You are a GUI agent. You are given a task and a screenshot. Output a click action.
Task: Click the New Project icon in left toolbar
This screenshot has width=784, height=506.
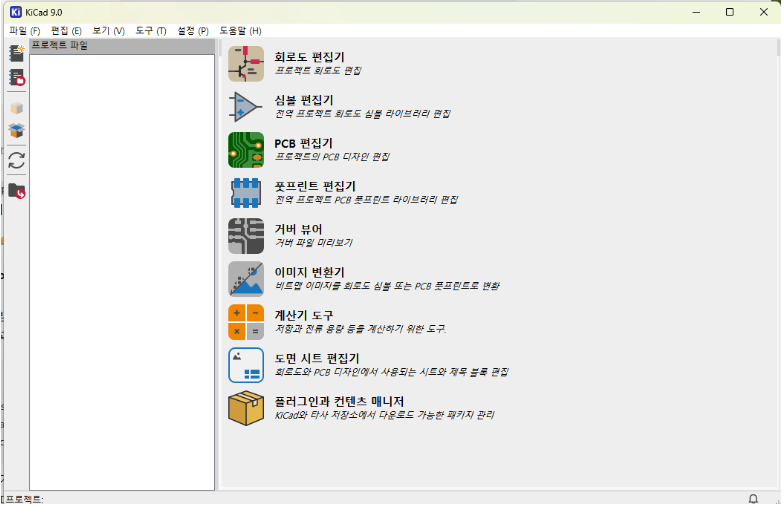(16, 52)
